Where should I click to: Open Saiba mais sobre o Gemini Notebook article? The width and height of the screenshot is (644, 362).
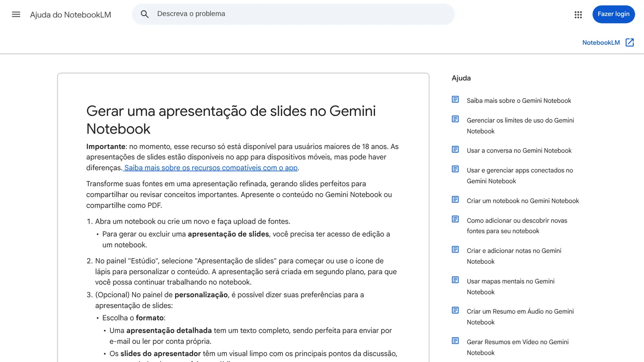[519, 101]
